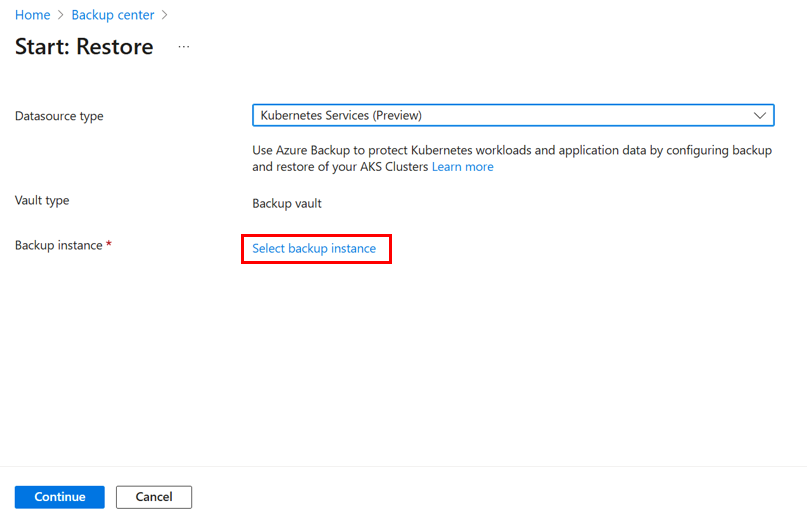Screen dimensions: 807x521
Task: Open the Home breadcrumb link
Action: click(x=32, y=15)
